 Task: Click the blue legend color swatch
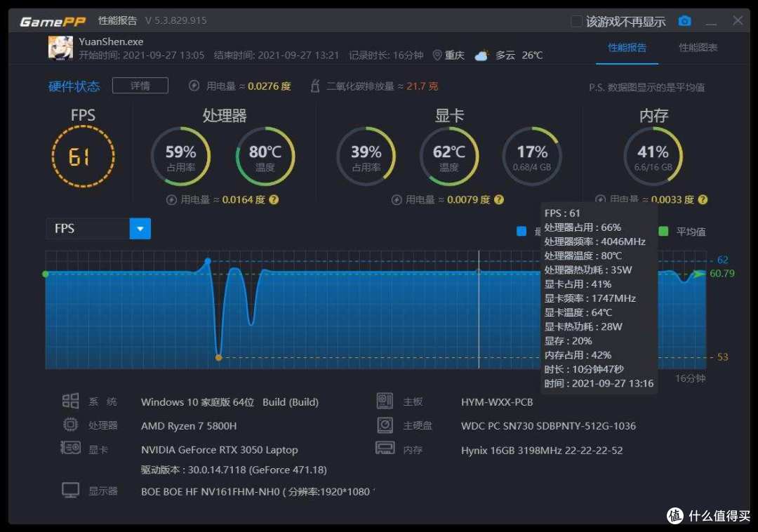[x=521, y=231]
